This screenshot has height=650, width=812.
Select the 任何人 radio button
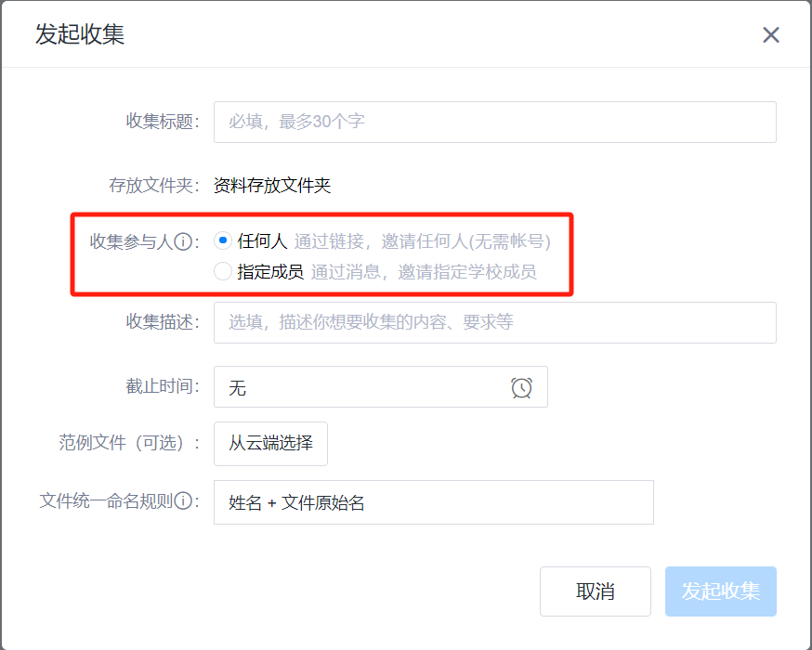pos(222,241)
